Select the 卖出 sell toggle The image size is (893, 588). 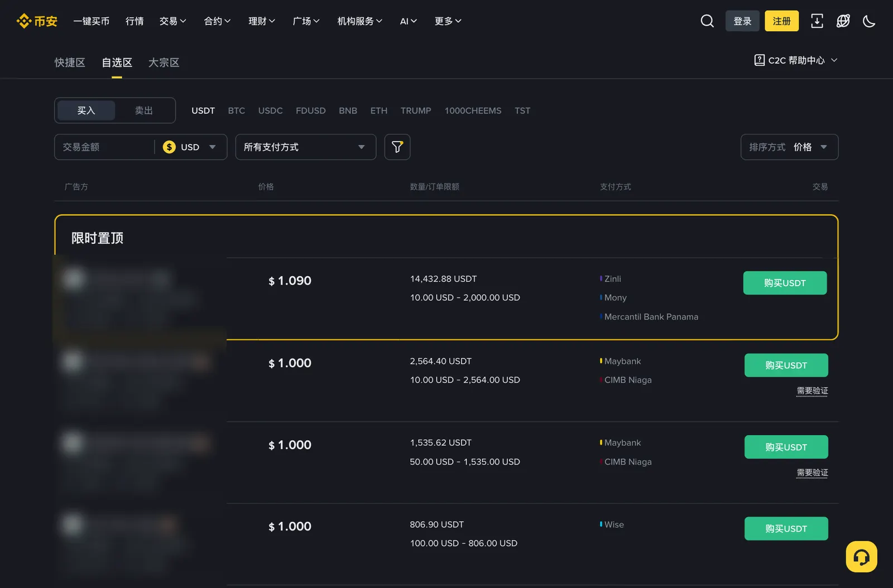tap(144, 110)
